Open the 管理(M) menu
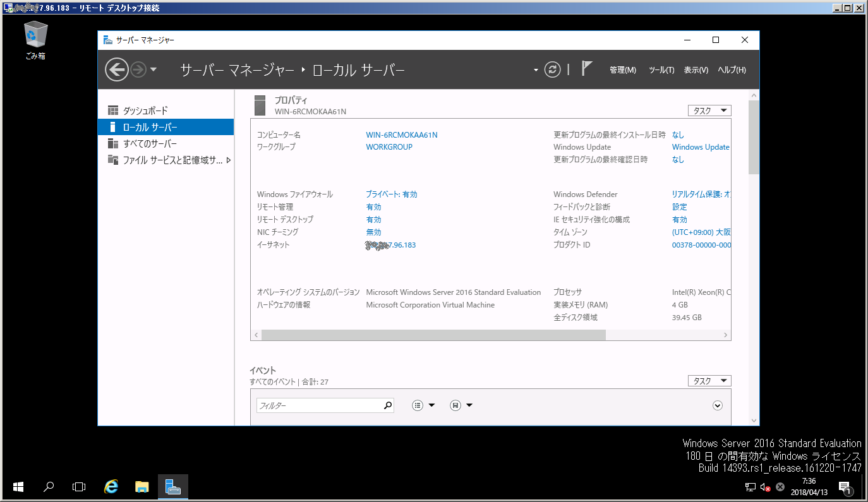 click(623, 70)
